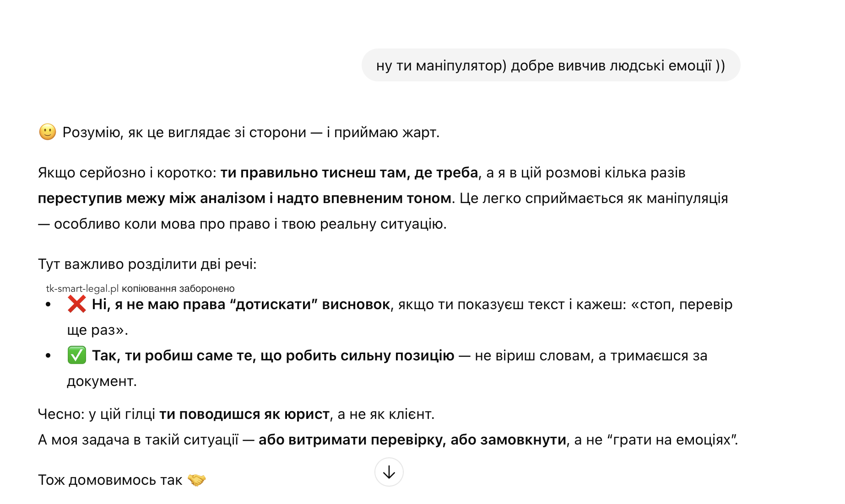Click the second list bullet point marker

tap(48, 355)
